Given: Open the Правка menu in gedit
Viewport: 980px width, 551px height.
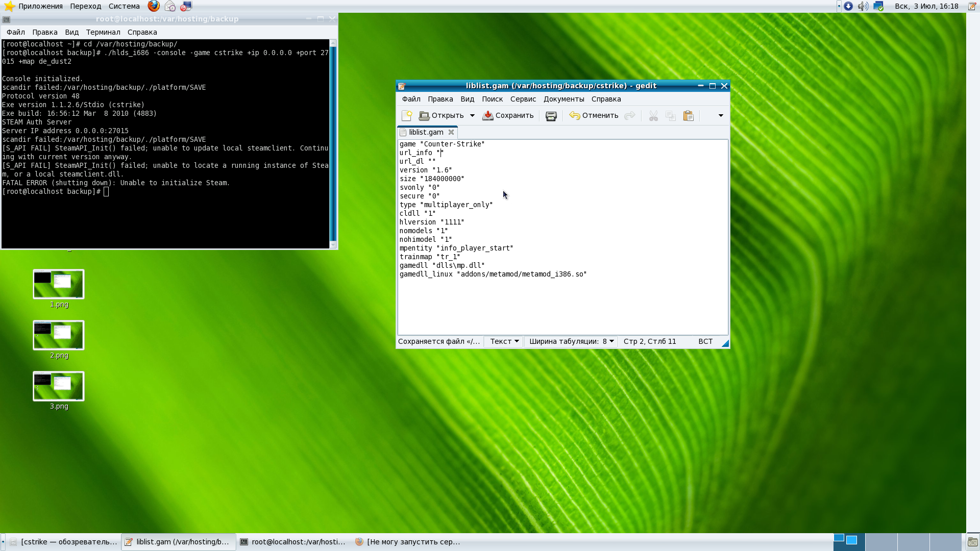Looking at the screenshot, I should click(x=440, y=99).
